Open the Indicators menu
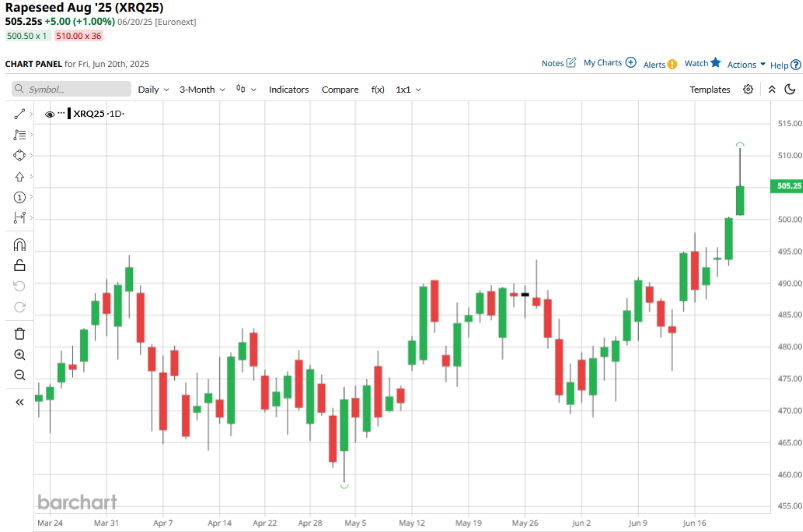This screenshot has height=532, width=803. click(289, 90)
